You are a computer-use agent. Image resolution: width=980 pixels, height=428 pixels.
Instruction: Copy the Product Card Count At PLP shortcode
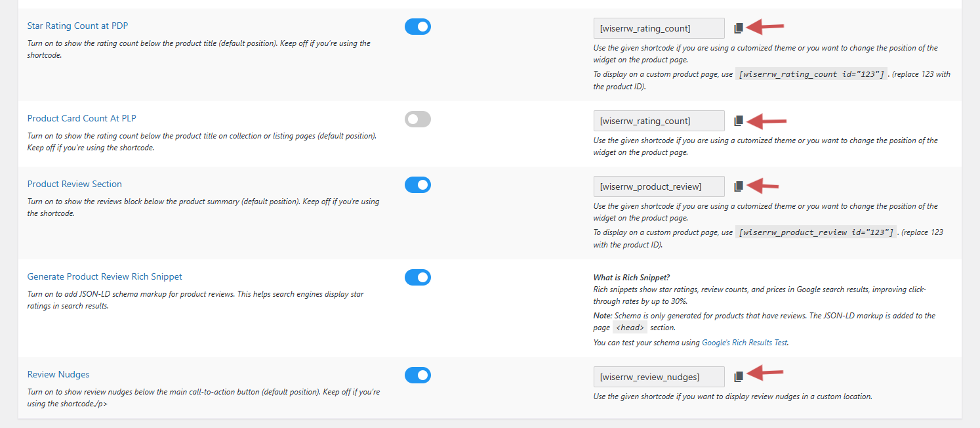point(739,121)
